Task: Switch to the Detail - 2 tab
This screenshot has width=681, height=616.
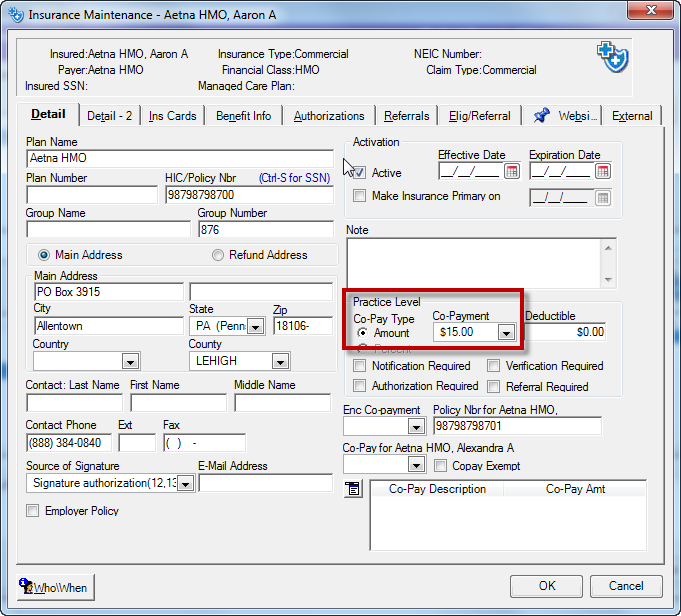Action: pyautogui.click(x=109, y=116)
